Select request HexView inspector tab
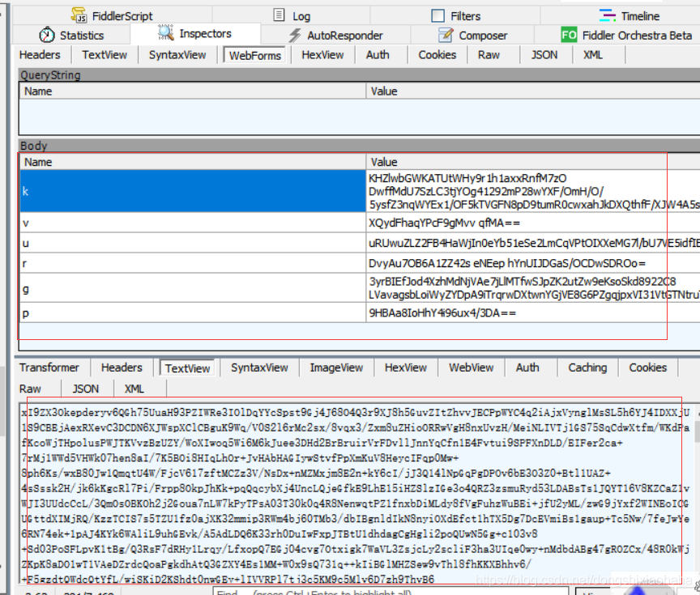The image size is (700, 595). (x=322, y=55)
